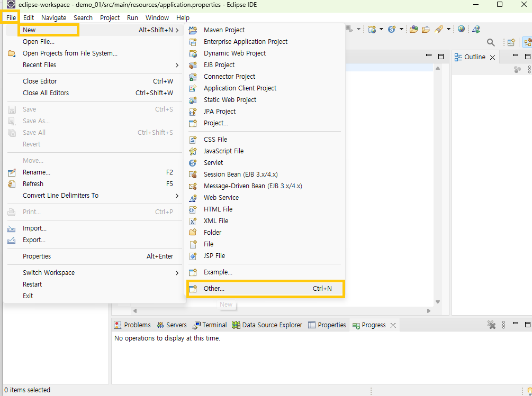Click the Open Web Browser globe icon
Screen dimensions: 532x396
(x=461, y=29)
